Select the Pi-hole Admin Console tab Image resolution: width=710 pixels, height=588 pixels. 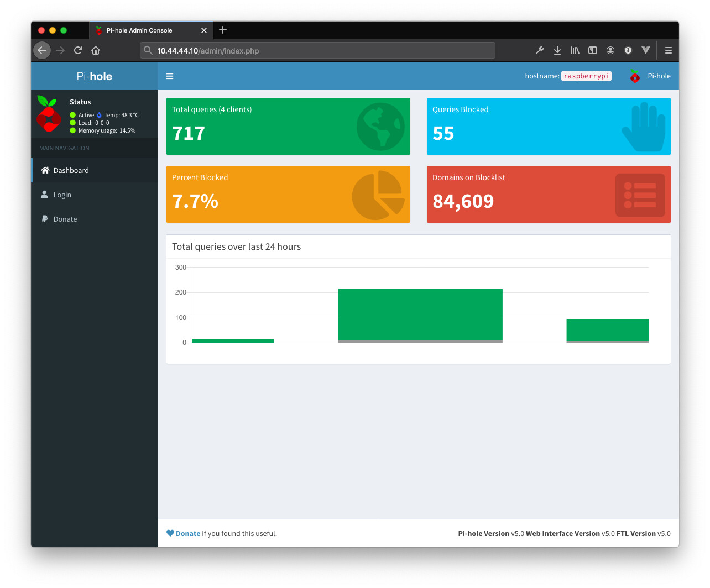[150, 30]
